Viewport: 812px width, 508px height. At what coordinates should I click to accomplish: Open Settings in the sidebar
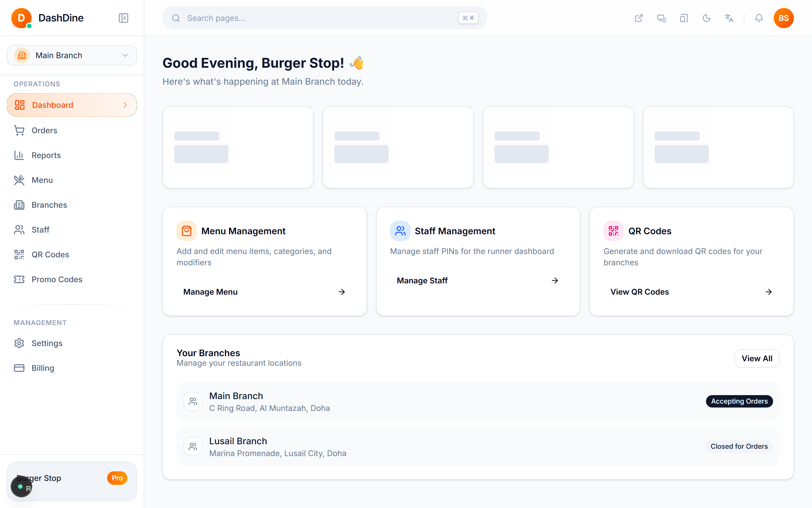(x=72, y=343)
